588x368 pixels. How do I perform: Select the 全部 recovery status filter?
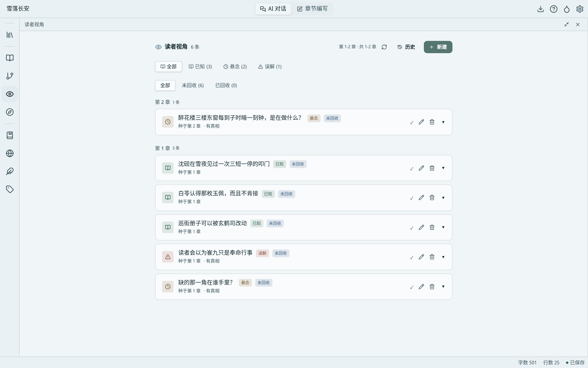(x=165, y=85)
